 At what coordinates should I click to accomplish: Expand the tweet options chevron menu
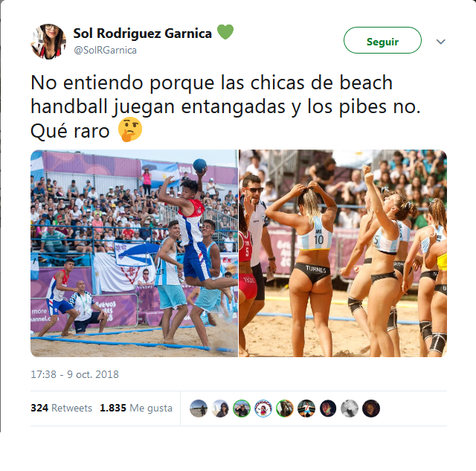click(440, 42)
